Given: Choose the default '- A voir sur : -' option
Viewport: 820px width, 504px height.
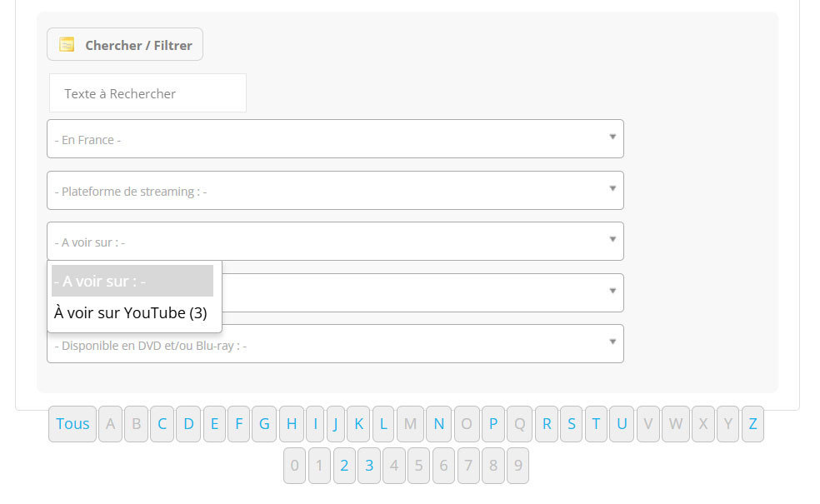Looking at the screenshot, I should (x=132, y=282).
